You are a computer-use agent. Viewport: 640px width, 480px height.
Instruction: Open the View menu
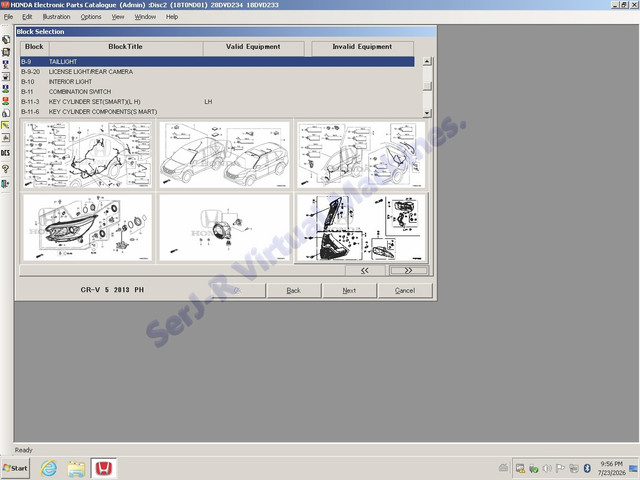click(x=118, y=17)
